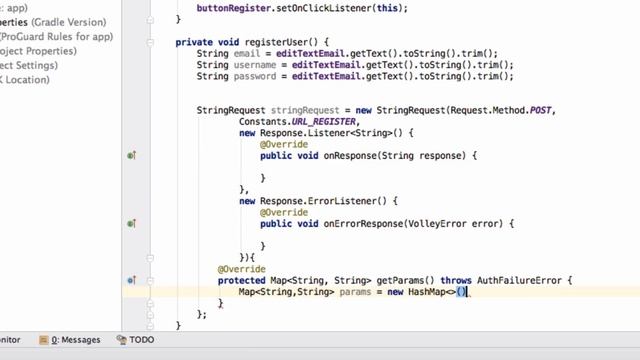Click the 'VolleyError' parameter type

point(437,224)
